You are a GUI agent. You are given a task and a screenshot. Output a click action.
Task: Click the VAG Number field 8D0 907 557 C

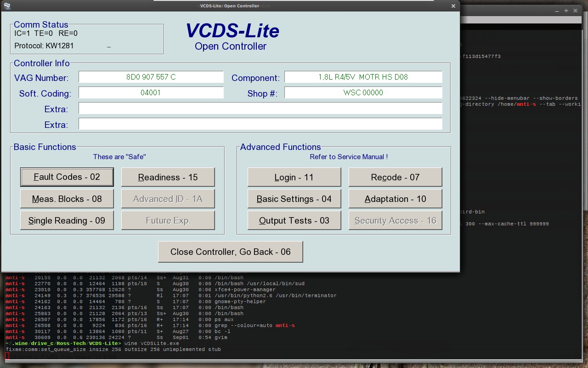(x=151, y=77)
